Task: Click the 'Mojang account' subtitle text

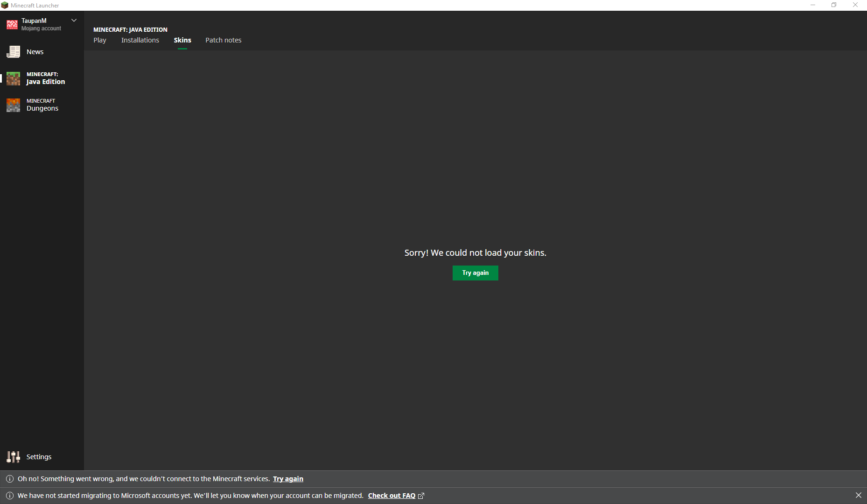Action: pyautogui.click(x=41, y=28)
